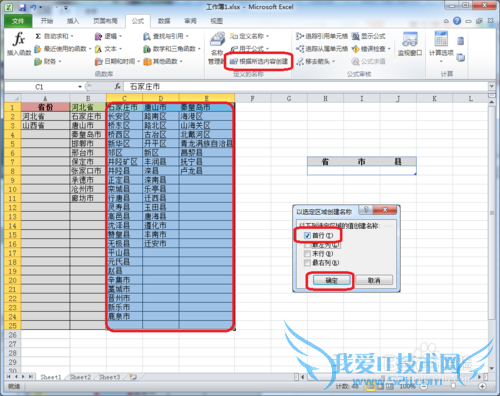Click the Calculate Sheet icon
The height and width of the screenshot is (396, 500).
pyautogui.click(x=461, y=57)
